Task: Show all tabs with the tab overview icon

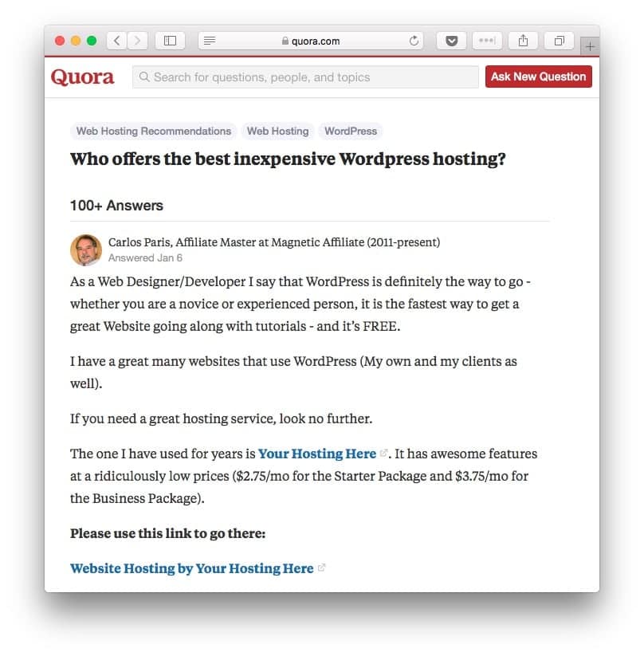Action: click(559, 41)
